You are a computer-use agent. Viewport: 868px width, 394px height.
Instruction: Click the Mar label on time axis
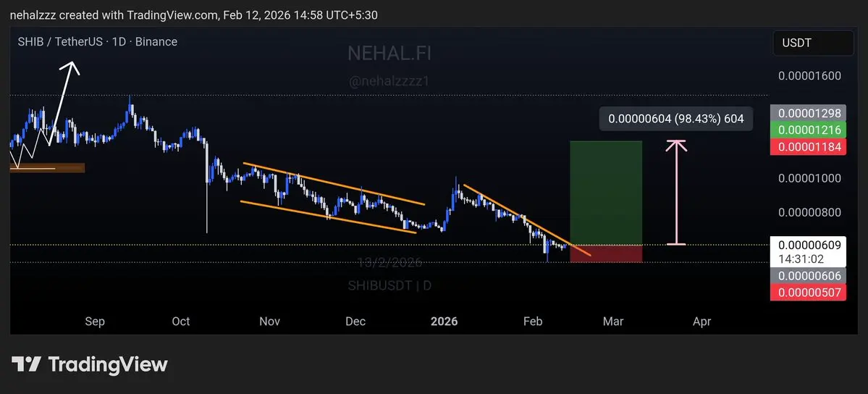[613, 322]
